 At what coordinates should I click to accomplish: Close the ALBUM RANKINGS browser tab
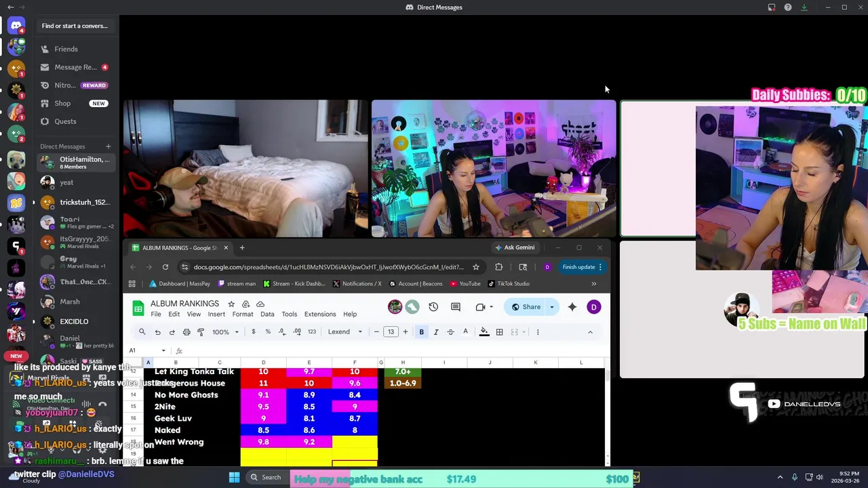coord(226,247)
